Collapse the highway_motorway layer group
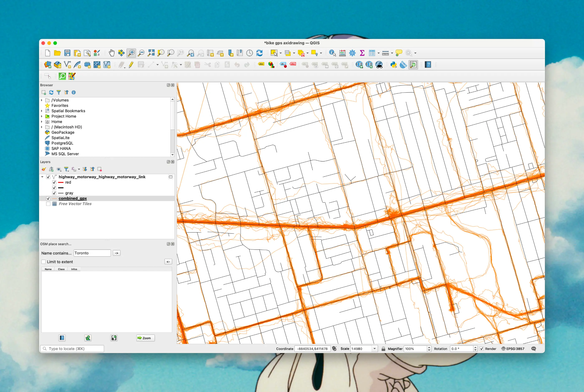This screenshot has width=584, height=392. point(42,177)
